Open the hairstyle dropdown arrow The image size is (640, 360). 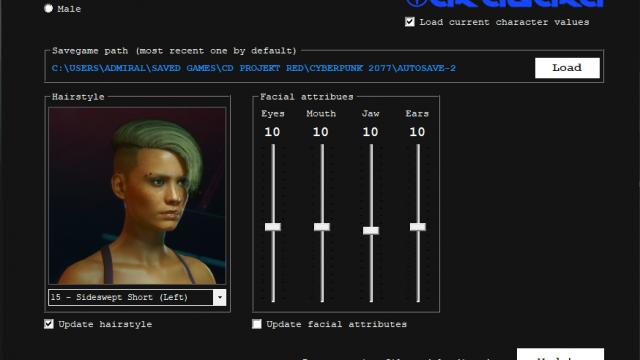(x=220, y=298)
